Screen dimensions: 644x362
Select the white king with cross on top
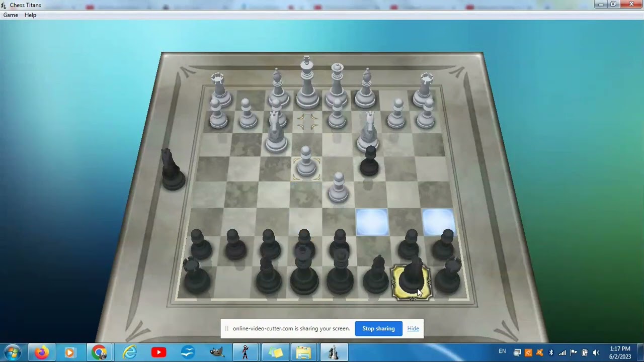307,85
